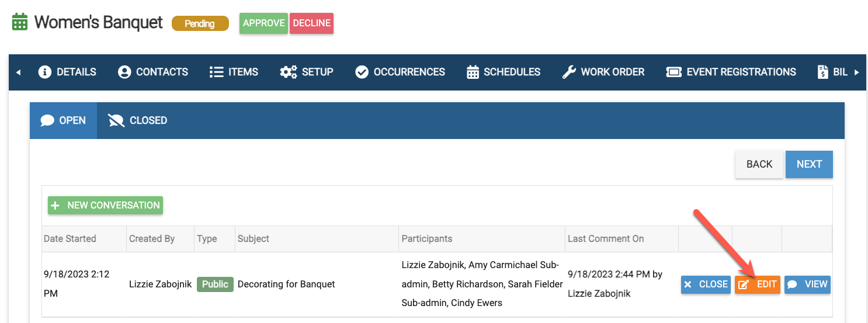Click the Next button
Viewport: 868px width, 323px height.
pyautogui.click(x=809, y=164)
